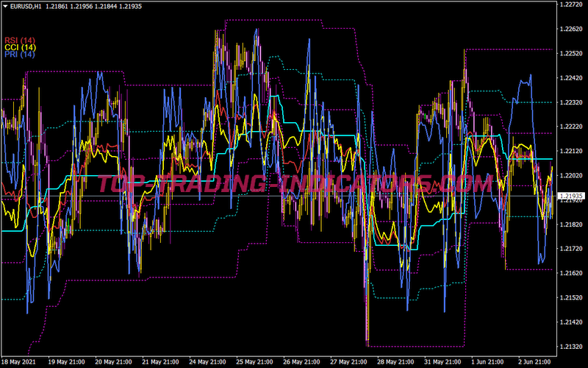Click the triangle arrow beside EURUSD,H1
The height and width of the screenshot is (368, 588).
pyautogui.click(x=5, y=7)
